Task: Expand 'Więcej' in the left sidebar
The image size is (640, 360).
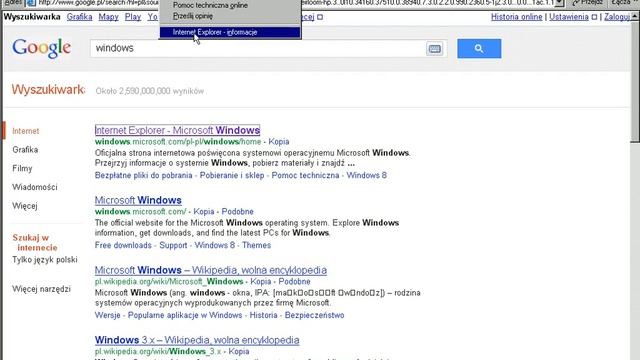Action: point(25,206)
